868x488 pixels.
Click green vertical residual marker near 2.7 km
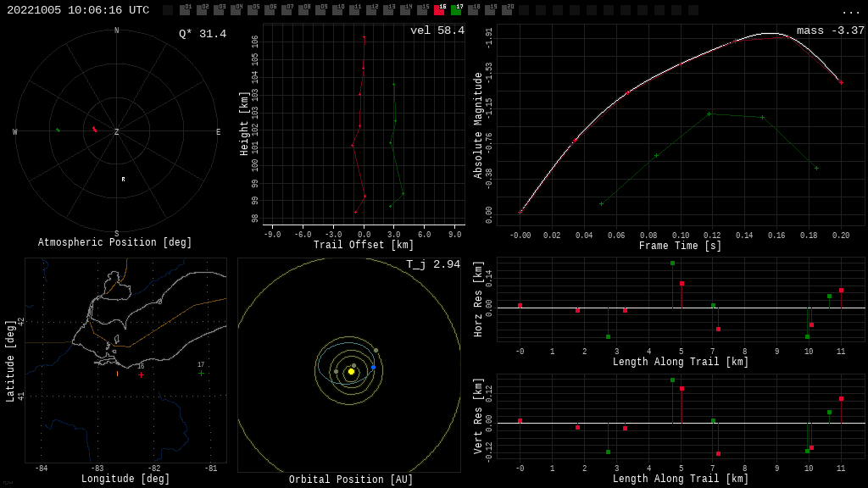pyautogui.click(x=609, y=452)
